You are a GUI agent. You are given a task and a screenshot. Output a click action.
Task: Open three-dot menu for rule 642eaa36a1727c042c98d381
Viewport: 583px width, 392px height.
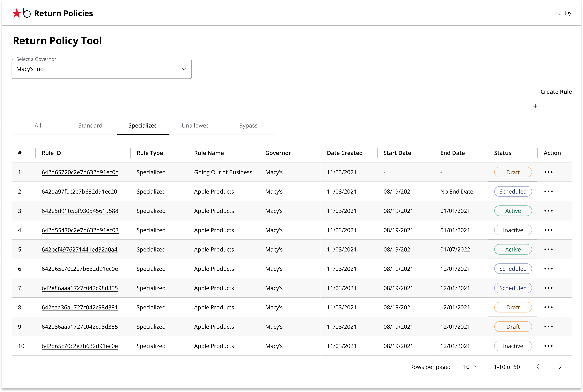pos(548,307)
